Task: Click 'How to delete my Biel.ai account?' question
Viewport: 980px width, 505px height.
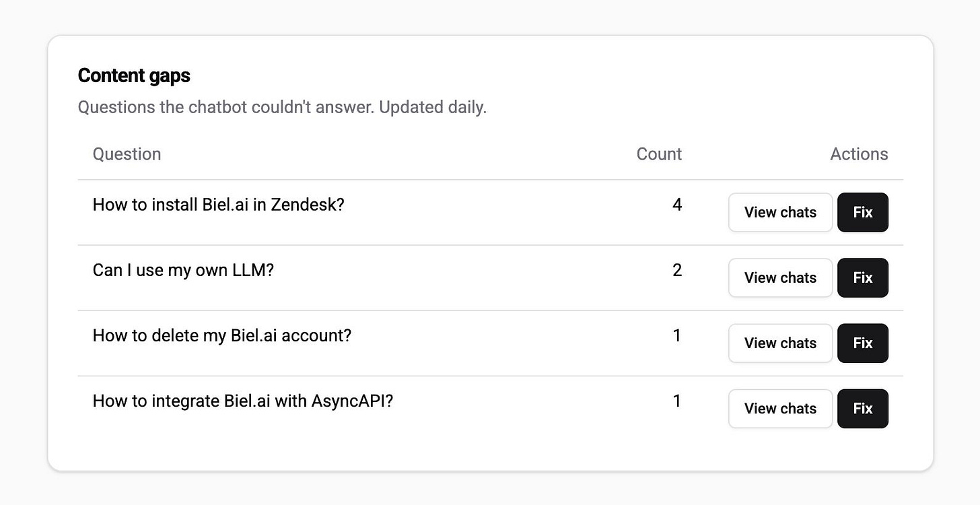Action: coord(221,335)
